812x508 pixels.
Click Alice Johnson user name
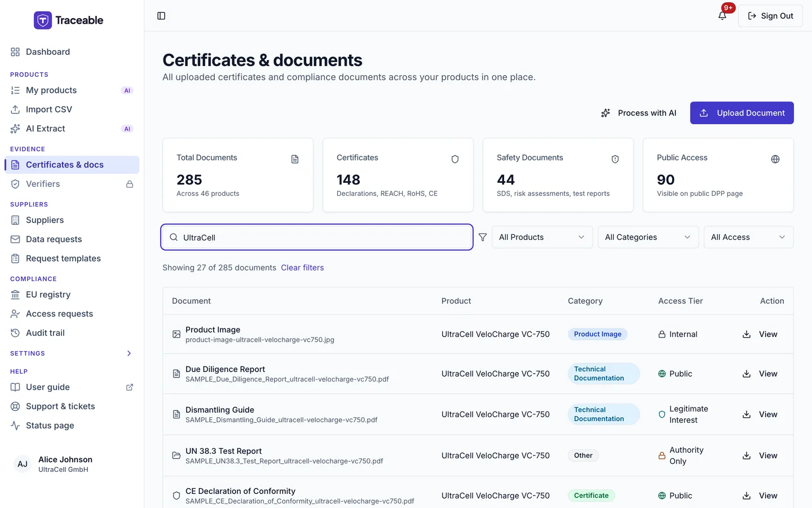pyautogui.click(x=65, y=459)
